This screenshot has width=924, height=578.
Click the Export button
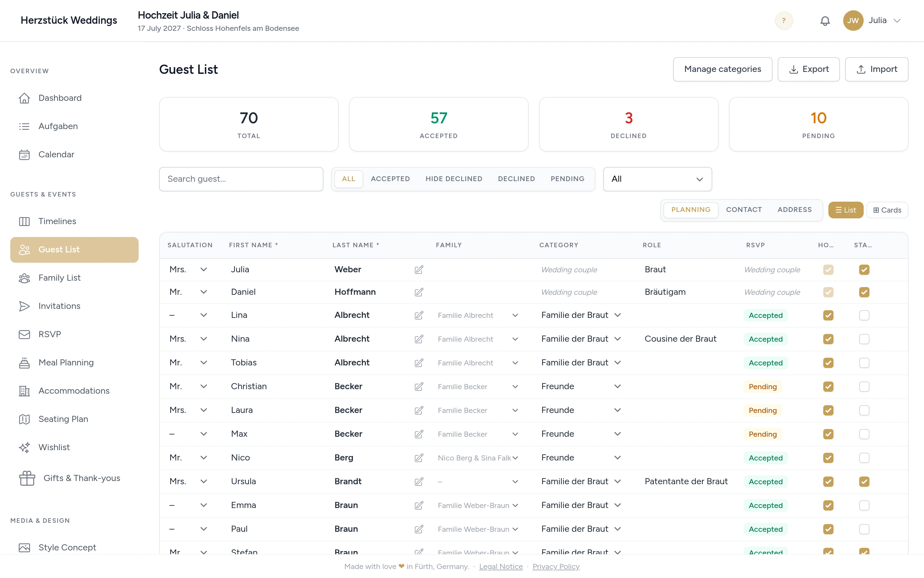pos(808,69)
